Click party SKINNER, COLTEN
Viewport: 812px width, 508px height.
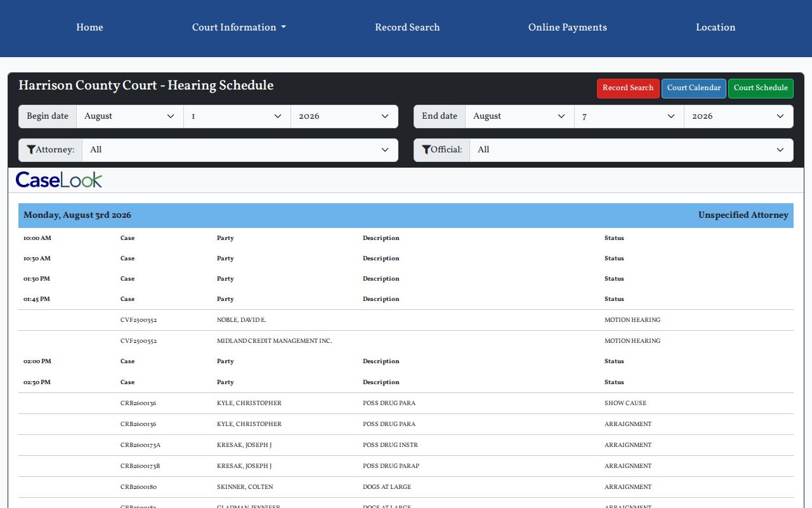tap(245, 487)
